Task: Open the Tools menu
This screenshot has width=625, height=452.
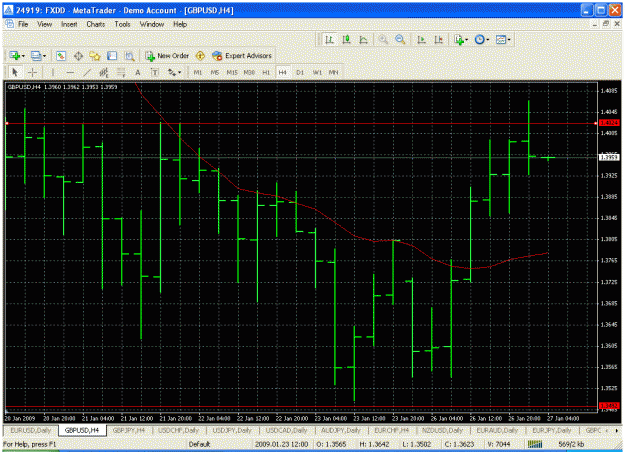Action: [122, 24]
